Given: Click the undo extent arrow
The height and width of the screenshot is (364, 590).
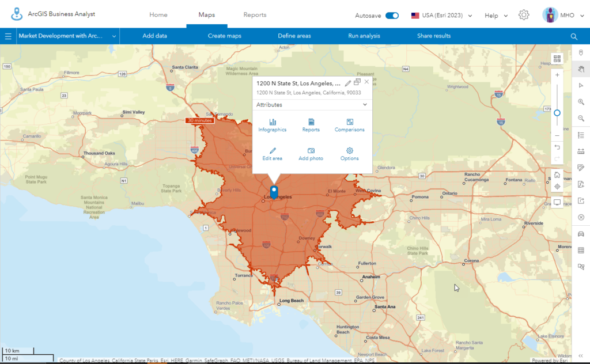Looking at the screenshot, I should pyautogui.click(x=557, y=147).
